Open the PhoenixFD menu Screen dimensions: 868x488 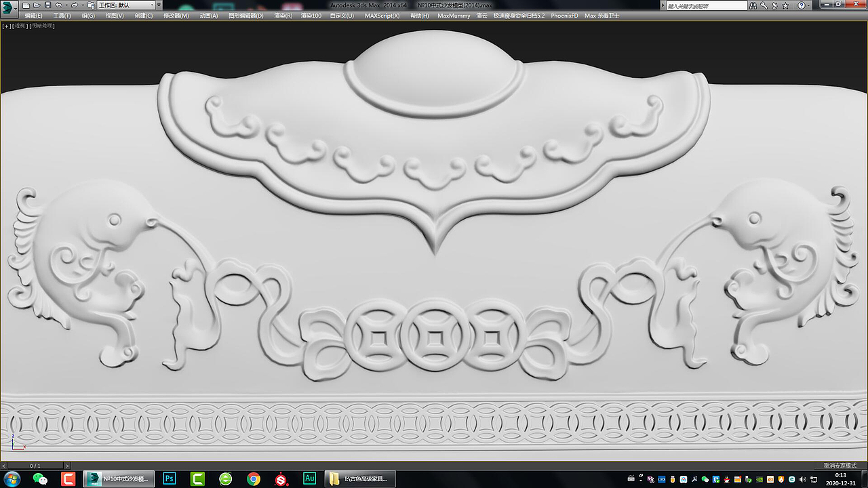click(564, 16)
